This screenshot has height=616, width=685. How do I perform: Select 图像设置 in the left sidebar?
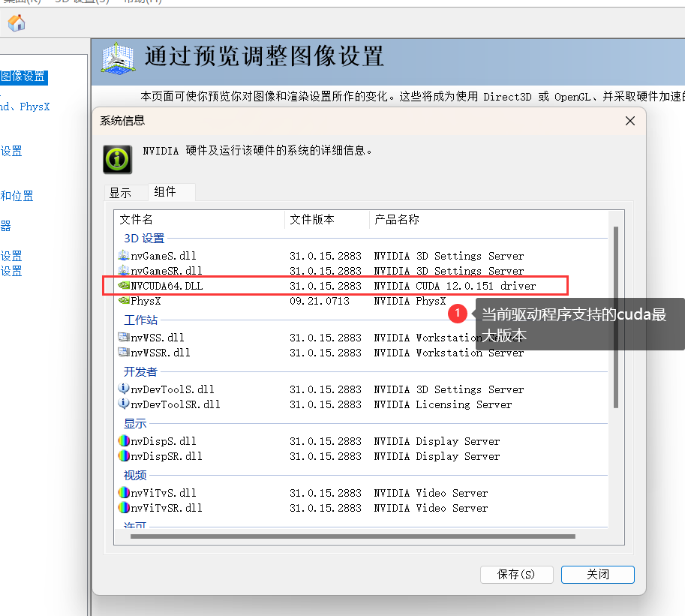23,77
